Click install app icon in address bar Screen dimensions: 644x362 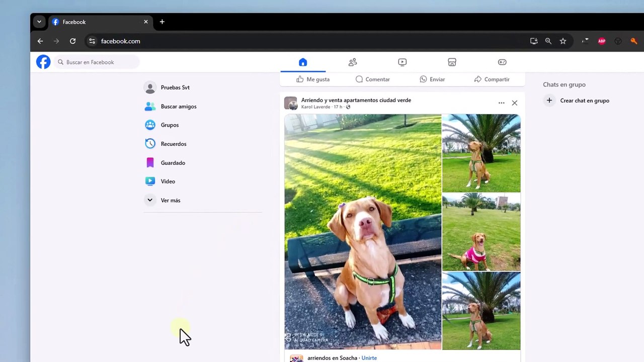coord(534,41)
